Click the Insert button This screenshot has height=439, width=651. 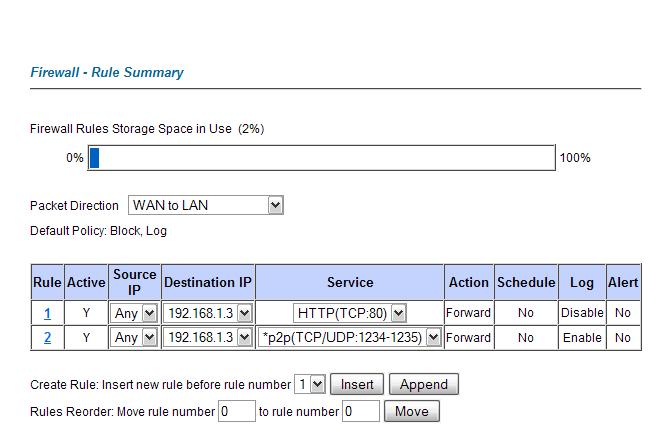click(357, 384)
